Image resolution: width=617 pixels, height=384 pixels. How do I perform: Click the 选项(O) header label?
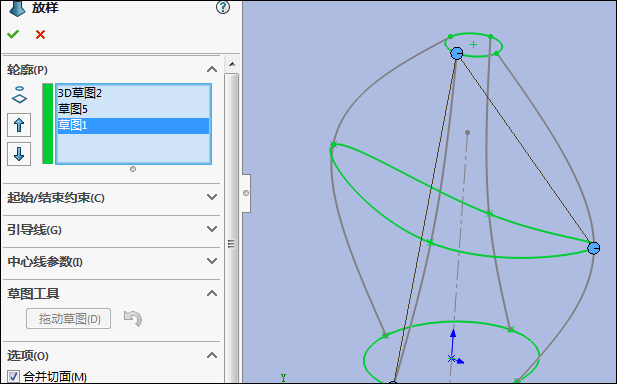28,356
